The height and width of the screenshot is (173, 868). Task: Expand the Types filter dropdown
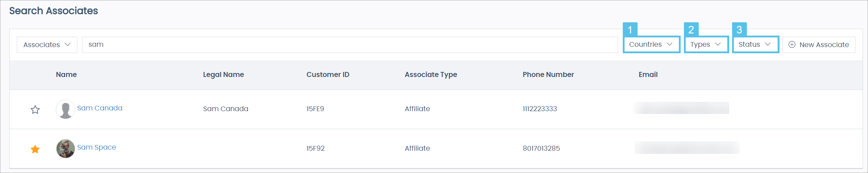[x=705, y=45]
